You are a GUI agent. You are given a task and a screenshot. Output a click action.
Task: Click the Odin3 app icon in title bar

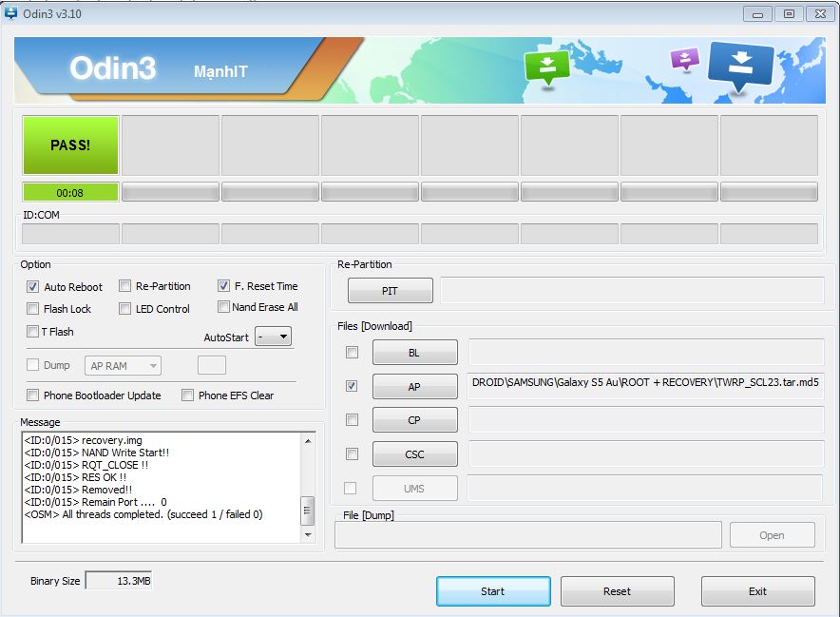[x=10, y=12]
